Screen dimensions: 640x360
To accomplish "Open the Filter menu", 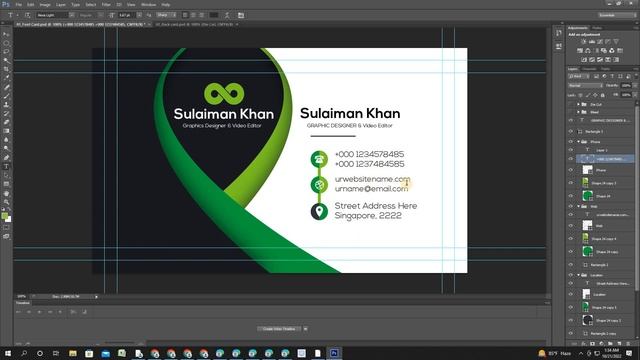I will pos(106,4).
